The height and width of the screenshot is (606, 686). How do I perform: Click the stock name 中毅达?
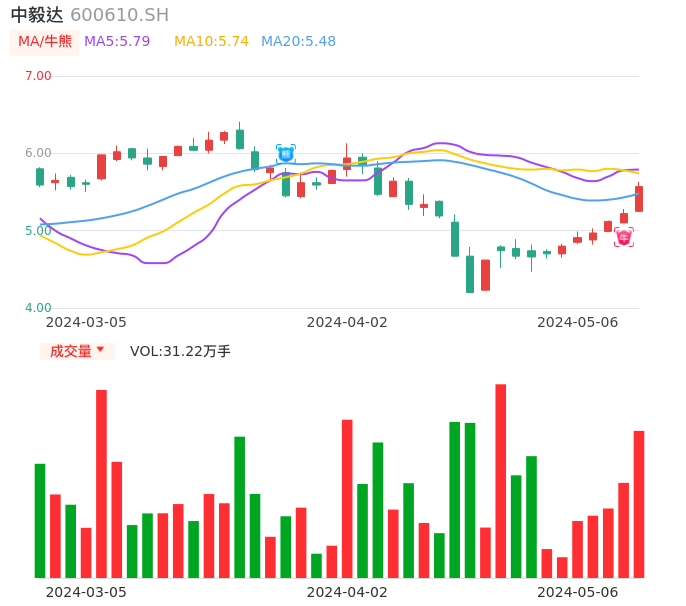click(x=37, y=15)
